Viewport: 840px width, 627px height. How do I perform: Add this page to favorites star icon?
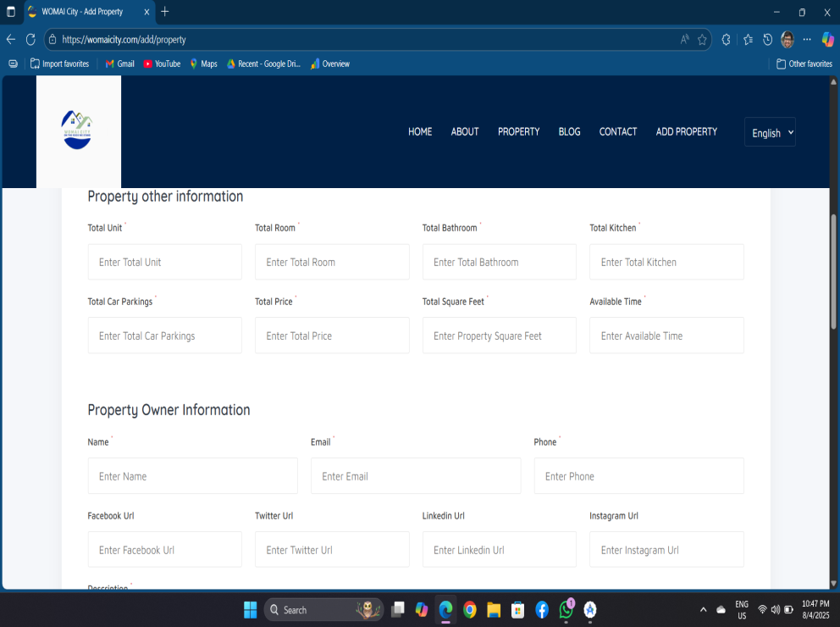coord(702,39)
